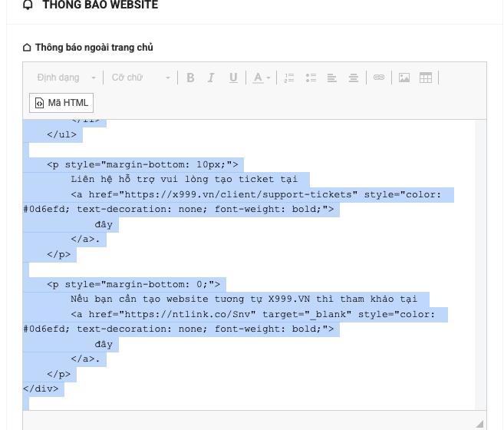Open the Định dạng format dropdown
The width and height of the screenshot is (504, 430).
66,78
